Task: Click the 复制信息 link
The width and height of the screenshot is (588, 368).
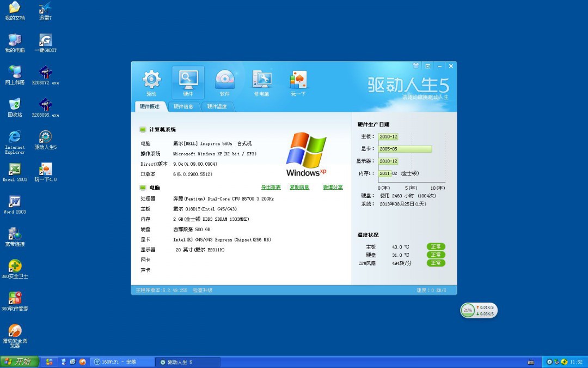Action: pyautogui.click(x=299, y=187)
